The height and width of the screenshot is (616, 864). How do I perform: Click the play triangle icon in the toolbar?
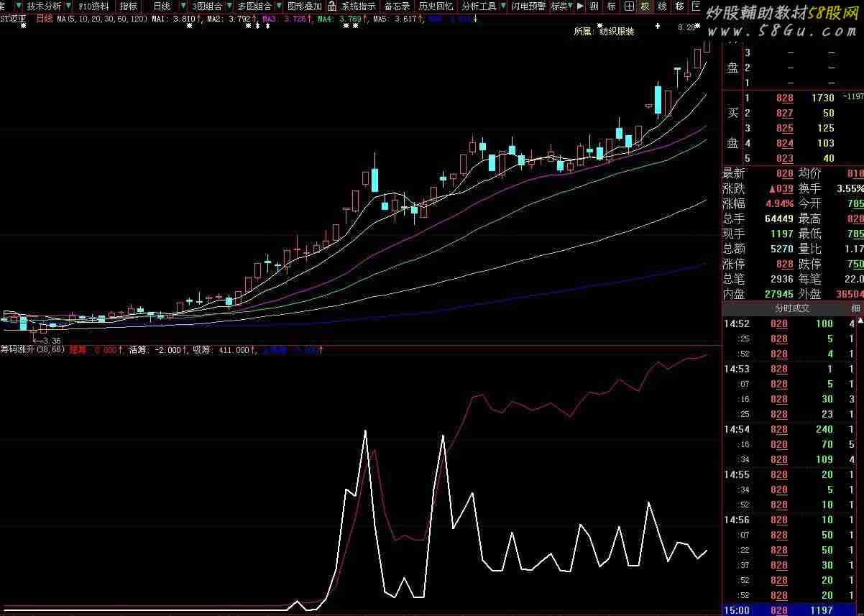point(581,6)
